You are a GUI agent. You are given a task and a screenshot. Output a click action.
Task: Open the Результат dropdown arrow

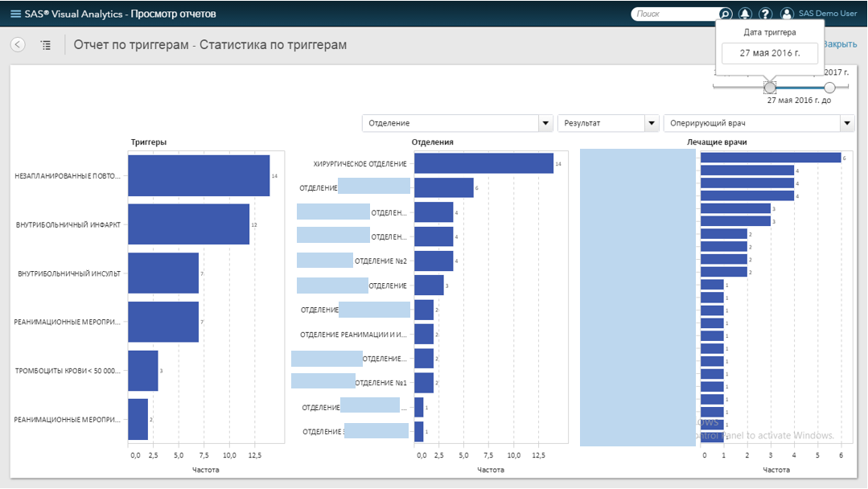[652, 123]
